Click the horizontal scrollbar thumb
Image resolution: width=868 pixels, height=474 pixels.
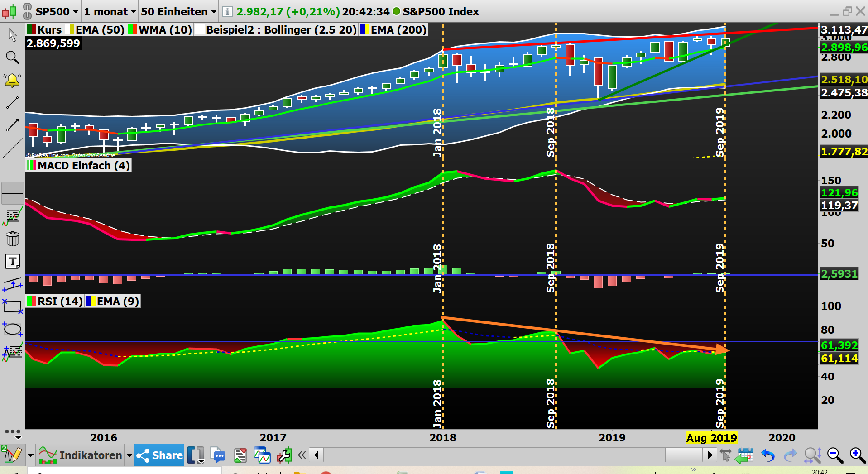pos(684,455)
